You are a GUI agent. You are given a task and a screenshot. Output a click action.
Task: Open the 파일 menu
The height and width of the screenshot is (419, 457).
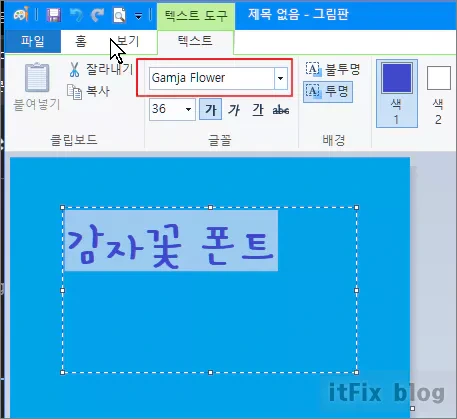tap(33, 41)
